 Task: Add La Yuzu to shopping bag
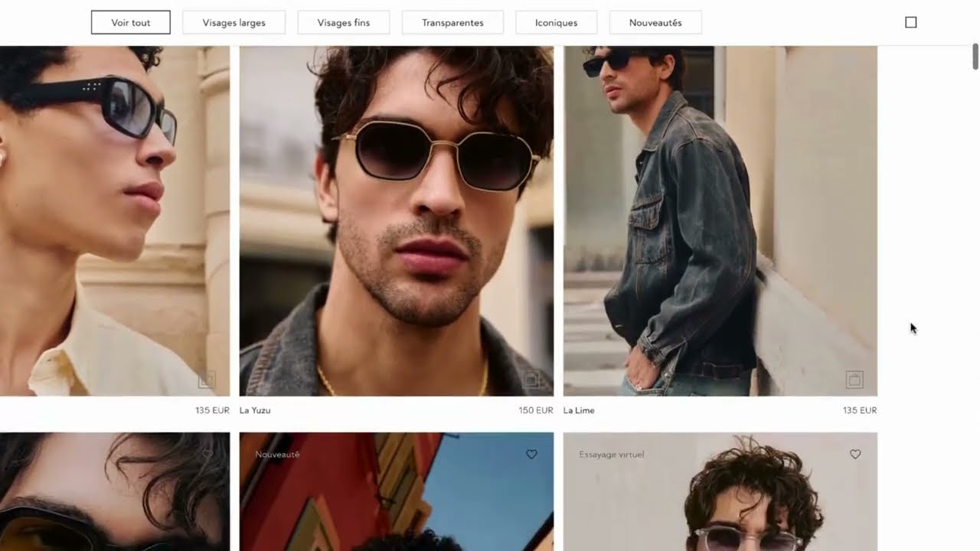(x=531, y=379)
